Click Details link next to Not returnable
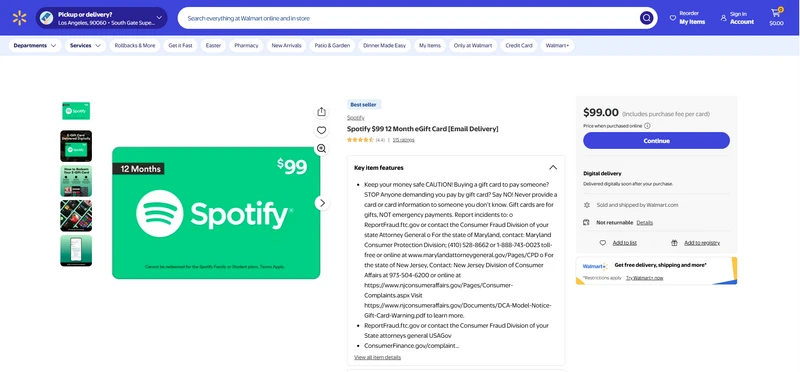 pos(644,222)
